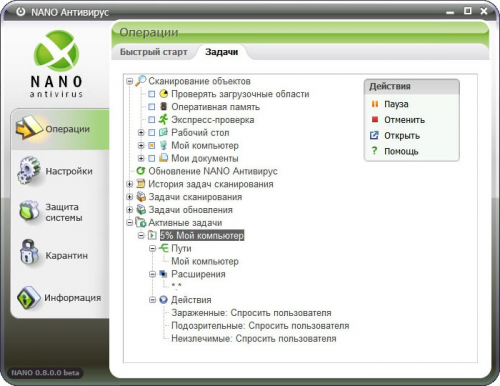Expand История задач сканирования
Viewport: 500px width, 386px height.
[x=130, y=184]
